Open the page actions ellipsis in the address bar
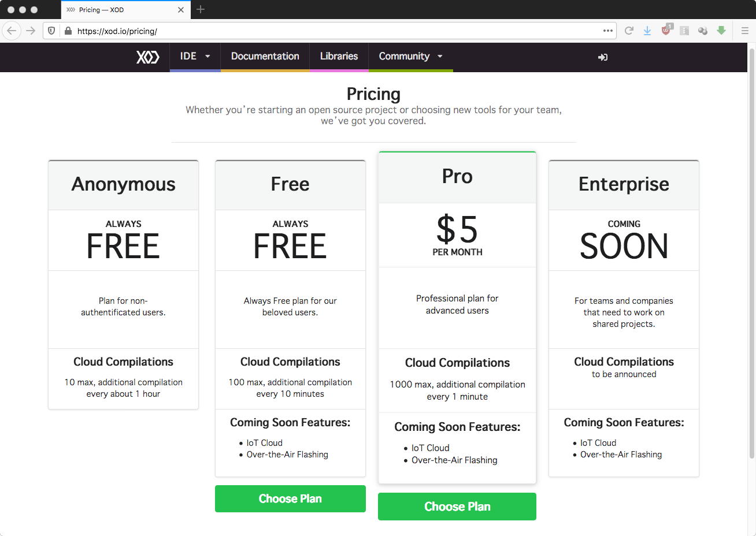This screenshot has width=756, height=536. coord(607,31)
